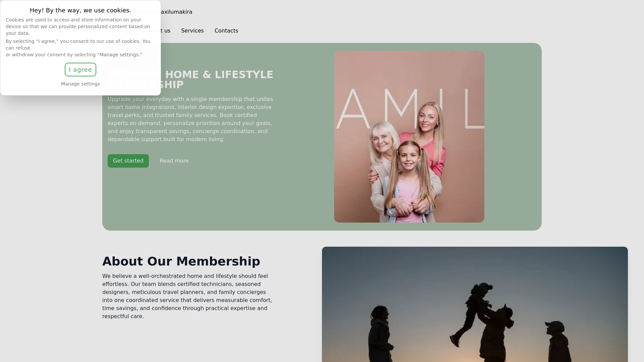Viewport: 644px width, 362px height.
Task: Click the Get started button
Action: click(x=128, y=161)
